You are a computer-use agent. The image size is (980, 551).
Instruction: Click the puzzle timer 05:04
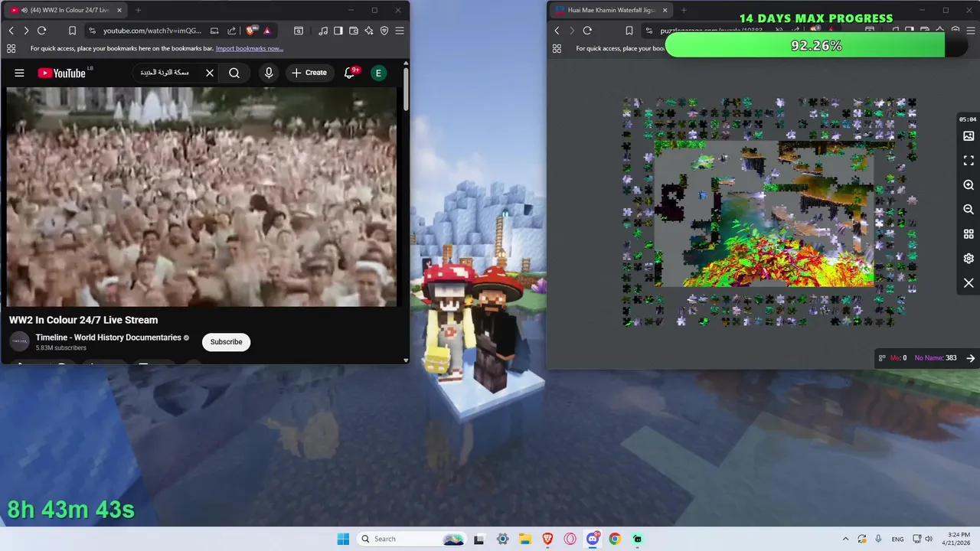click(x=968, y=119)
